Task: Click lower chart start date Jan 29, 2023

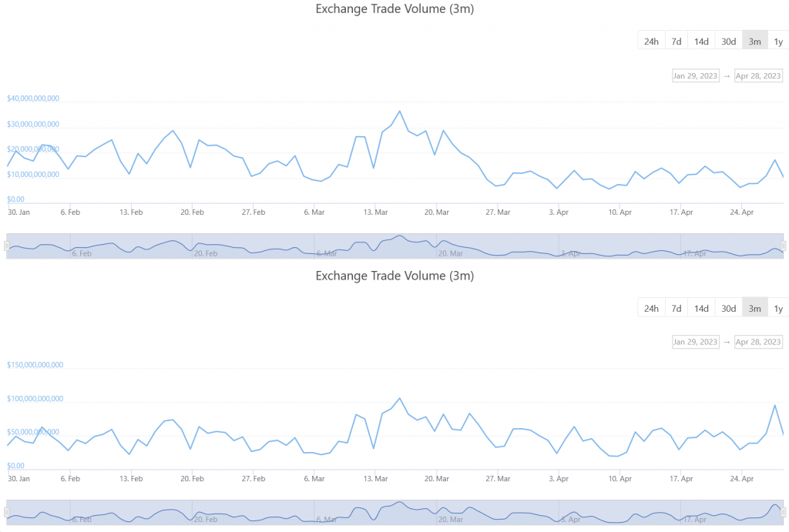Action: [696, 342]
